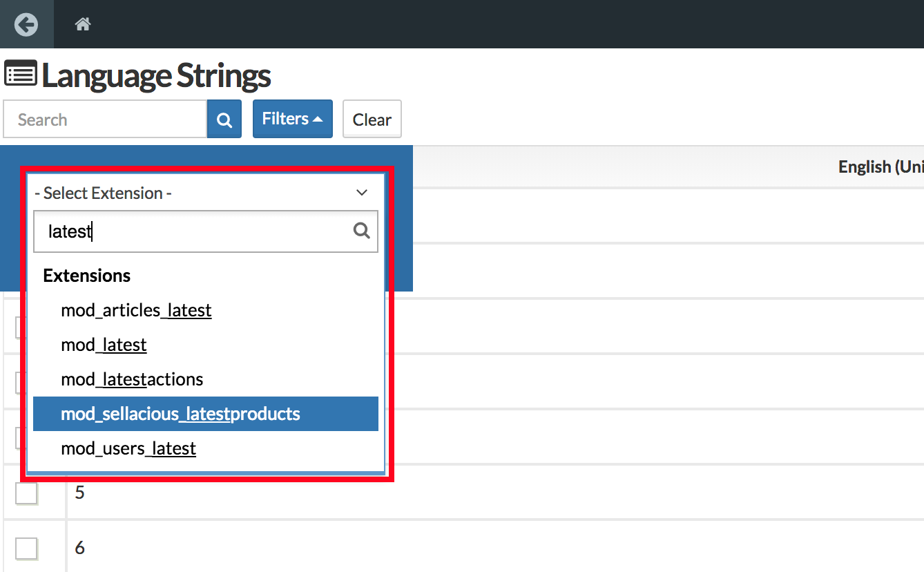Click the row number 6 cell
This screenshot has height=572, width=924.
click(79, 548)
